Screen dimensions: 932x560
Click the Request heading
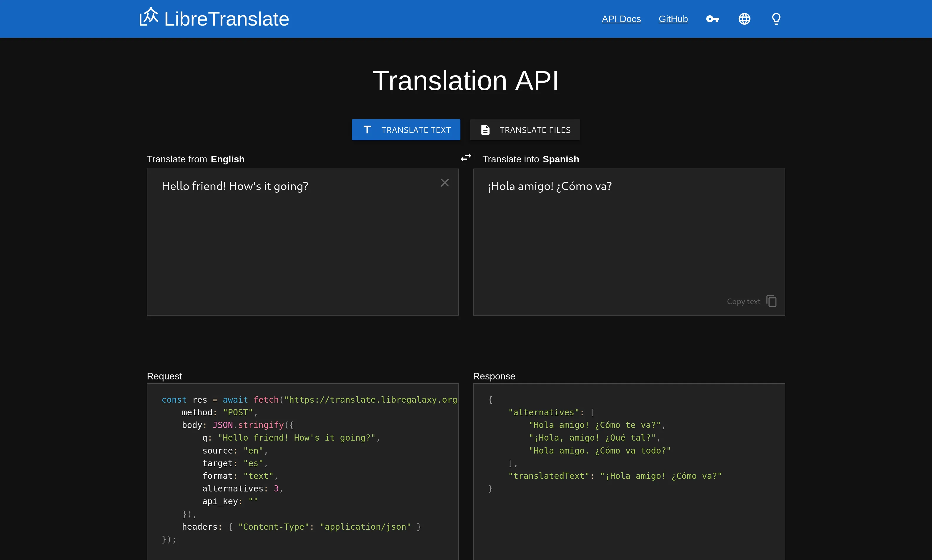pos(164,376)
